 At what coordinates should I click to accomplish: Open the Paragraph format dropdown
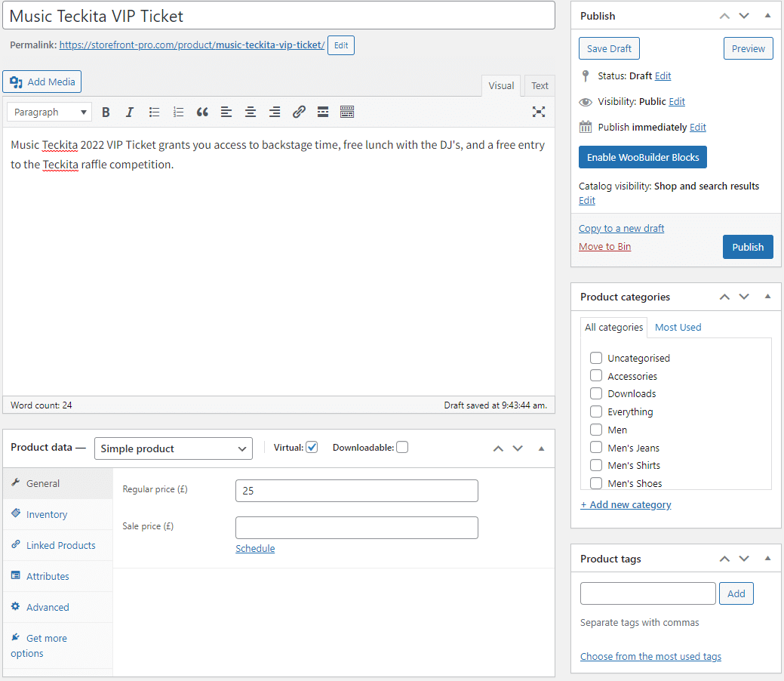tap(50, 112)
